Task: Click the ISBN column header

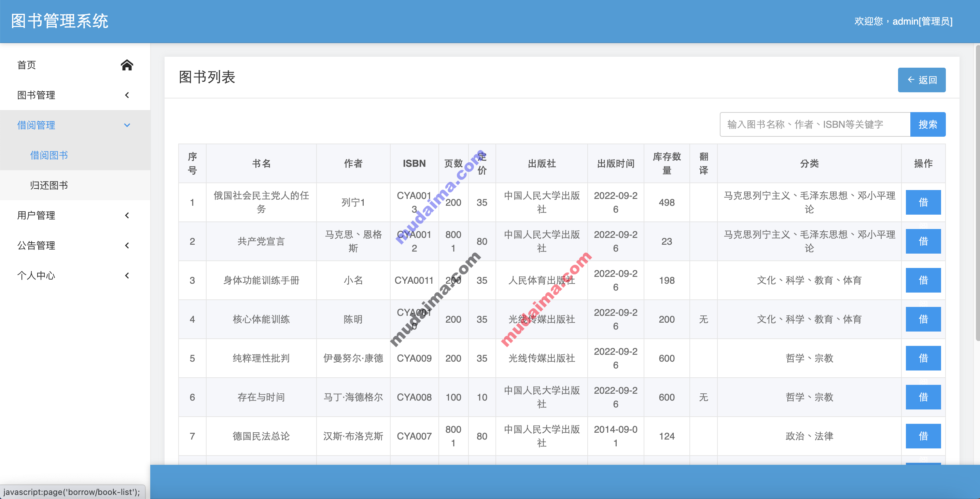Action: point(414,163)
